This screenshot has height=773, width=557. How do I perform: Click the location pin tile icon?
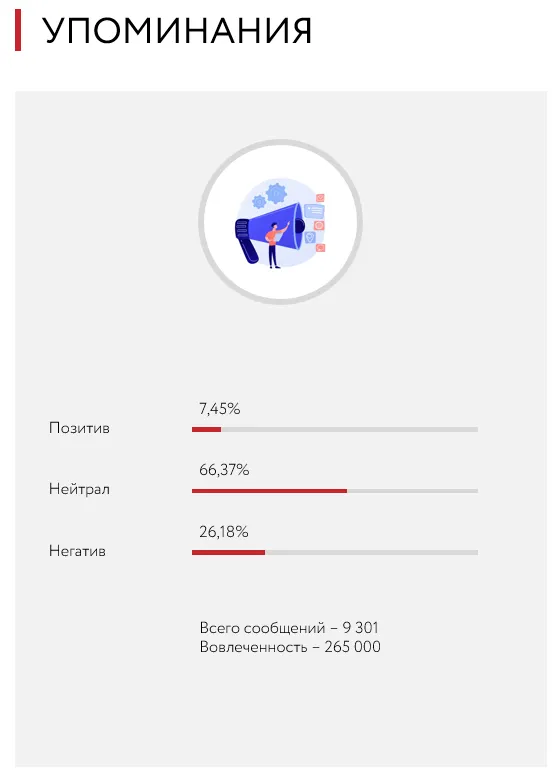[x=310, y=237]
